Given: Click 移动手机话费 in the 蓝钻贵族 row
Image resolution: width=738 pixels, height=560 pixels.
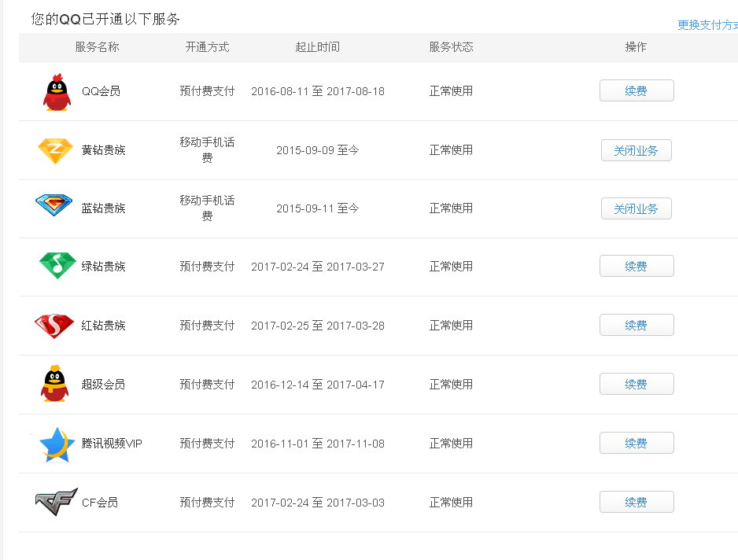Looking at the screenshot, I should click(x=207, y=208).
